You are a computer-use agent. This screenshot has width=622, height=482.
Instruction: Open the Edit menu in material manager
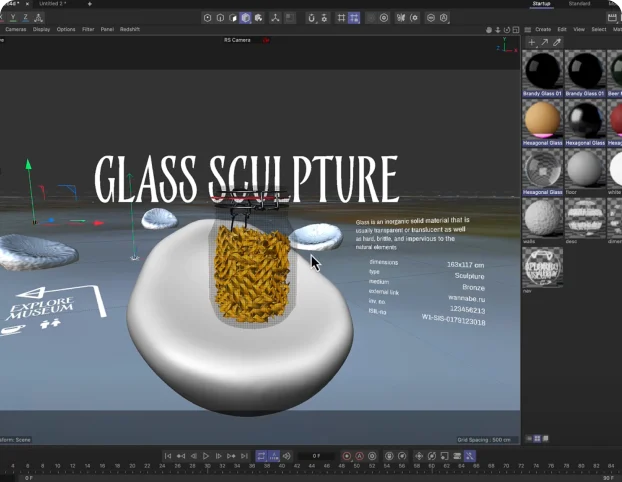coord(562,29)
